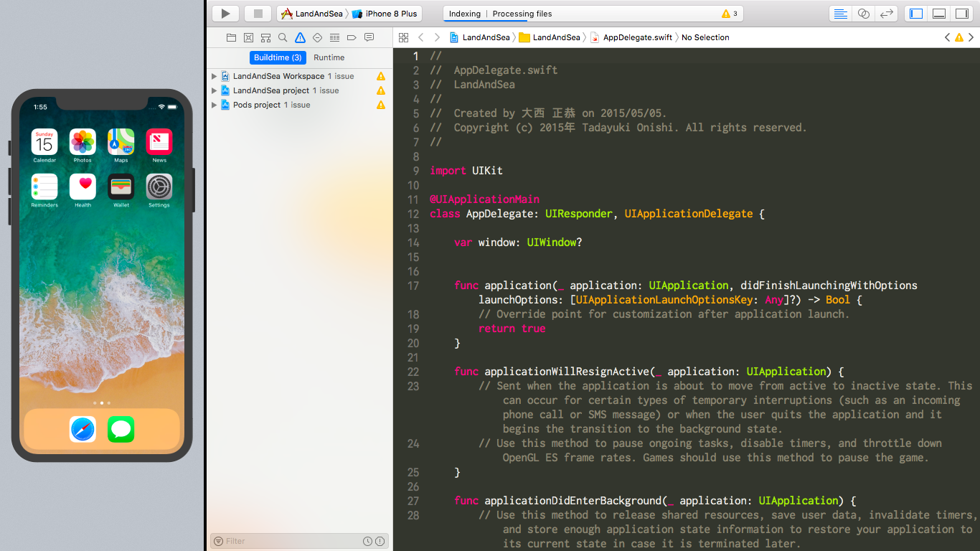Show the Utilities inspector pane

pos(962,14)
